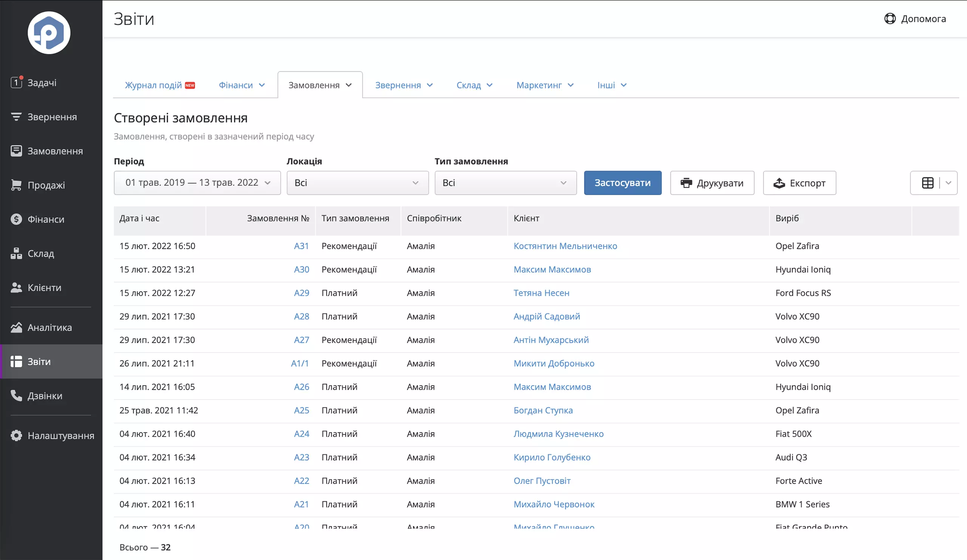Image resolution: width=967 pixels, height=560 pixels.
Task: Click 'Всього — 32' total text
Action: pyautogui.click(x=145, y=547)
